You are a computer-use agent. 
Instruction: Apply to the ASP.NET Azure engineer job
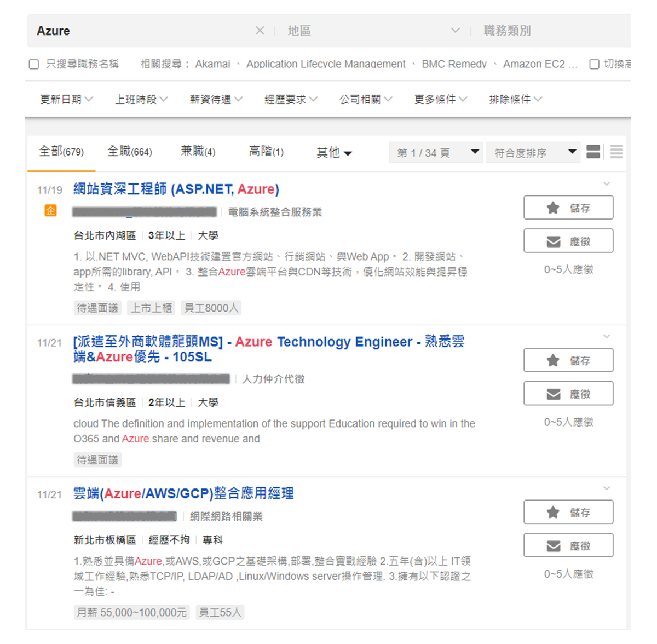tap(568, 241)
